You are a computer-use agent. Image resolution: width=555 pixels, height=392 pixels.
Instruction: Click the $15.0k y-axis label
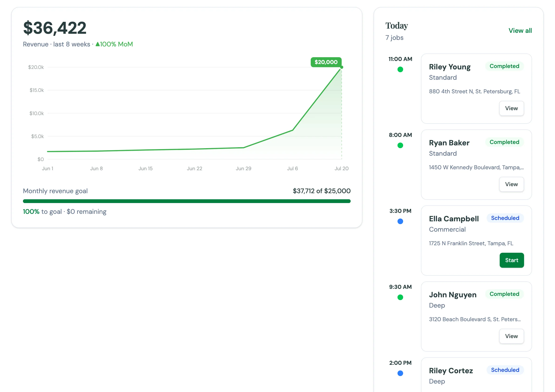click(37, 90)
